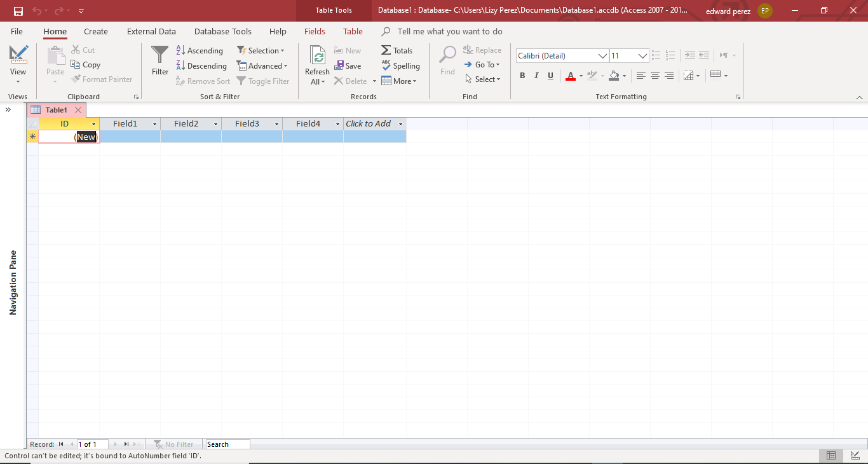This screenshot has width=868, height=464.
Task: Align text to the left
Action: pos(641,76)
